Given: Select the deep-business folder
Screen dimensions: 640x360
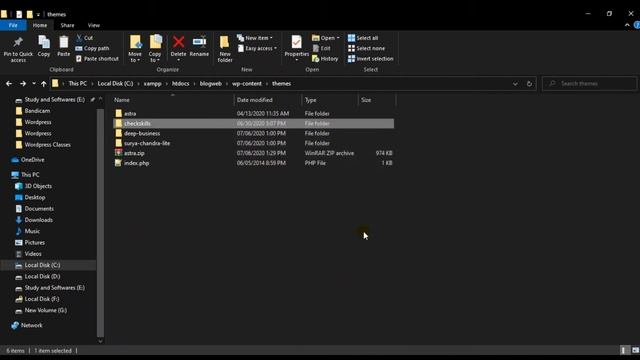Looking at the screenshot, I should [253, 133].
